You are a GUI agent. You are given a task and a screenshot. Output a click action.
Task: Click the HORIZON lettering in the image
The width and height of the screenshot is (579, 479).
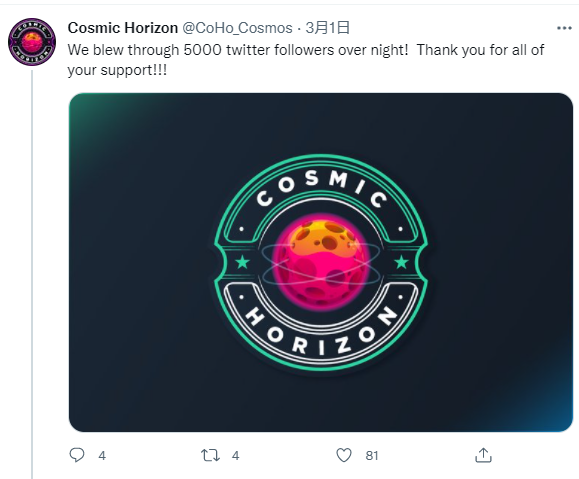pyautogui.click(x=321, y=331)
